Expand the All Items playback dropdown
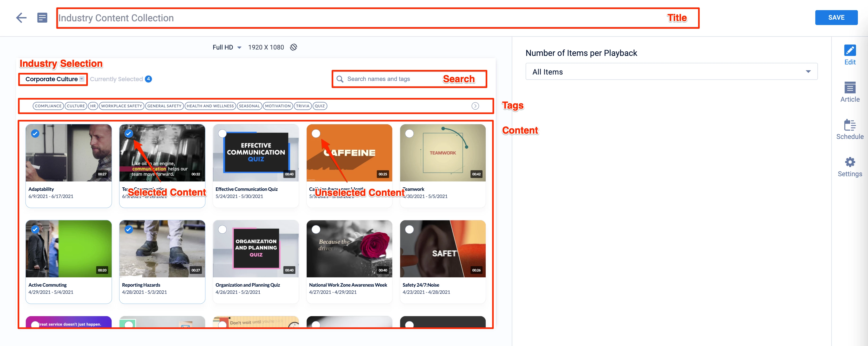The image size is (868, 346). tap(671, 72)
